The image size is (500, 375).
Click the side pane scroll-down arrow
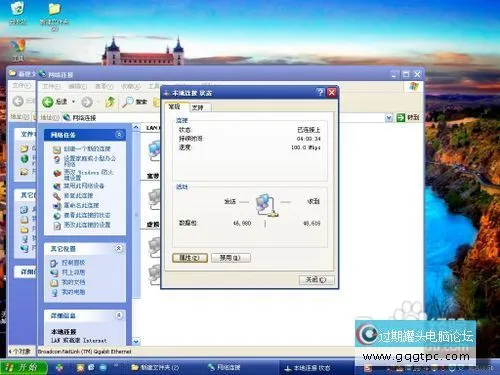coord(136,342)
